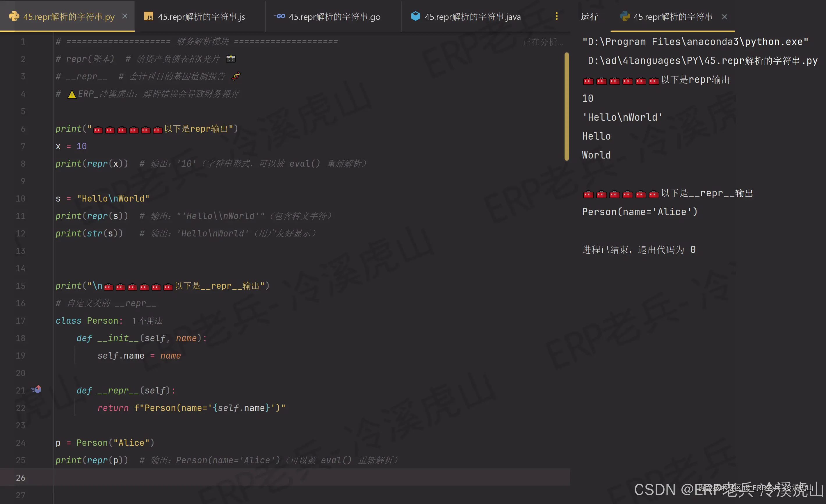The height and width of the screenshot is (504, 826).
Task: Click the override gutter icon on line 21
Action: point(37,389)
